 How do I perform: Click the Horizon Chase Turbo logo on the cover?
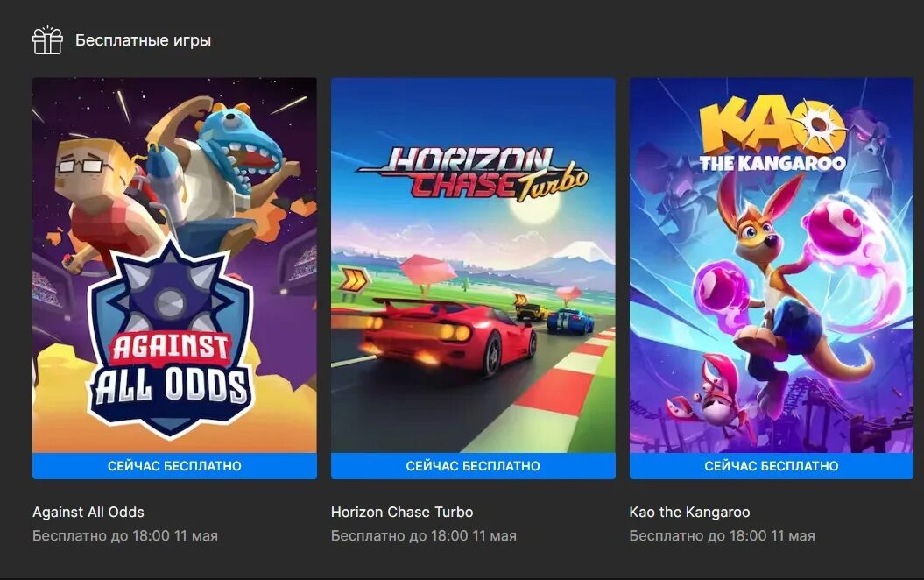point(473,173)
